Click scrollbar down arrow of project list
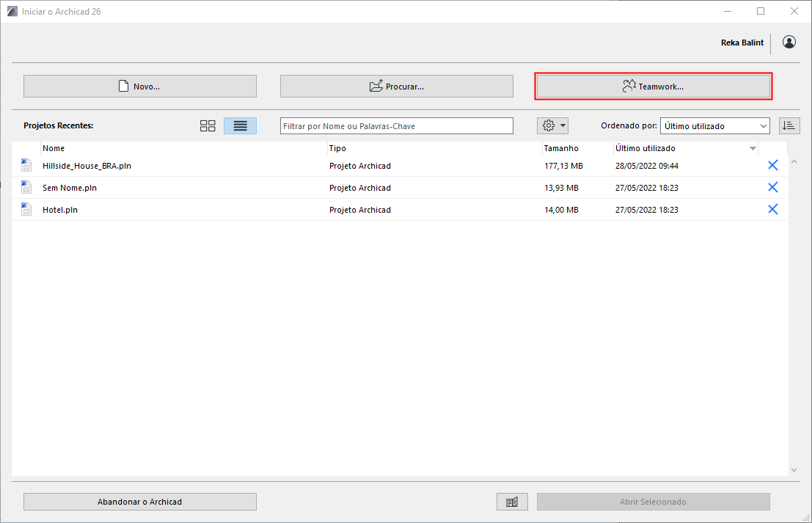Screen dimensions: 812x523 click(x=794, y=469)
